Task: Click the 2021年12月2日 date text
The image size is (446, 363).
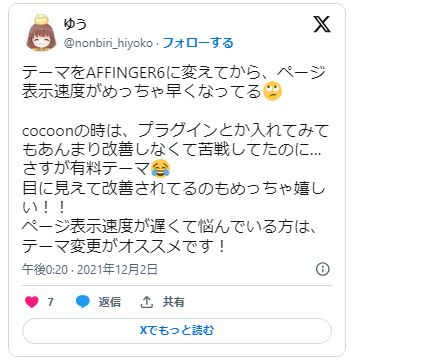Action: pos(117,269)
